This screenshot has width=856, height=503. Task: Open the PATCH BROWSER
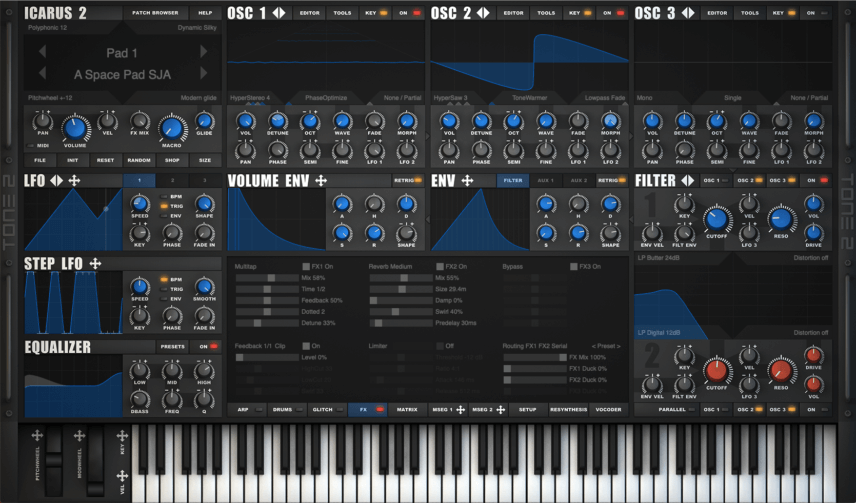click(155, 13)
